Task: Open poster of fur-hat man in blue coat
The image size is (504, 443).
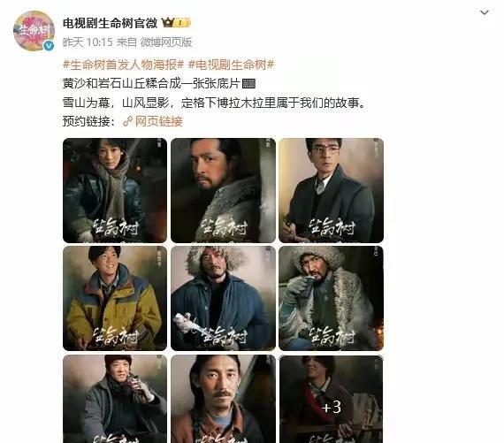Action: pos(223,298)
